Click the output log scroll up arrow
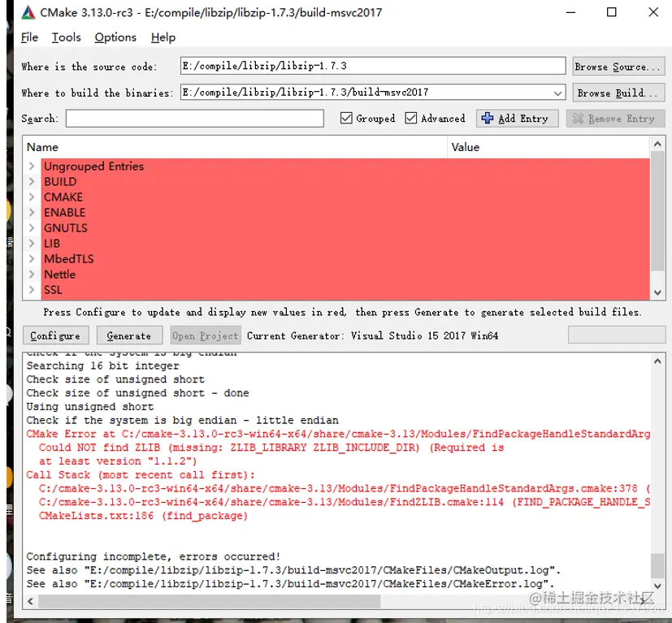The width and height of the screenshot is (672, 623). [657, 361]
